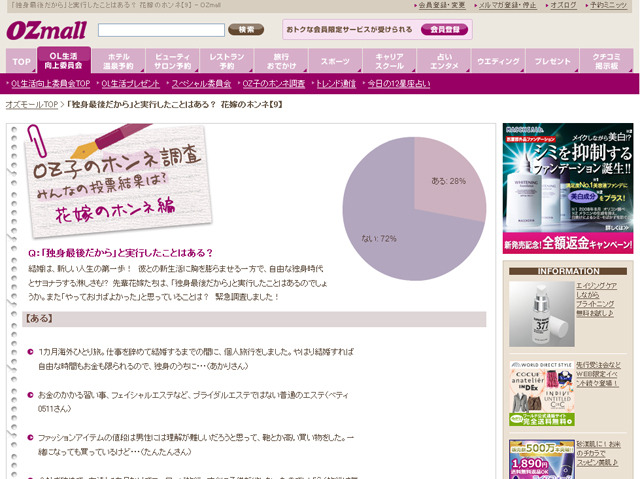Viewport: 640px width, 479px height.
Task: Open the 占いエンタメ tab
Action: coord(444,61)
